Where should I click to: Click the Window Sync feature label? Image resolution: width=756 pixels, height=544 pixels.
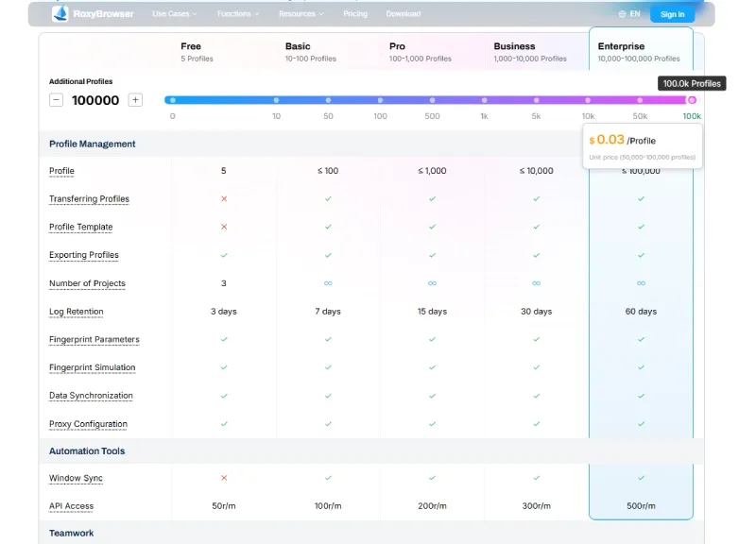(x=76, y=478)
